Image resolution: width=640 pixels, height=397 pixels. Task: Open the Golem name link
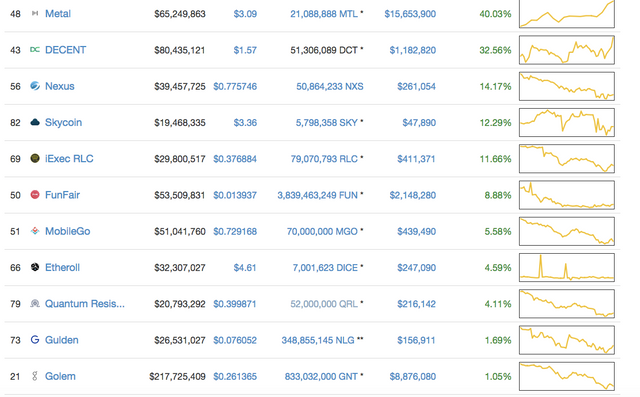click(60, 376)
